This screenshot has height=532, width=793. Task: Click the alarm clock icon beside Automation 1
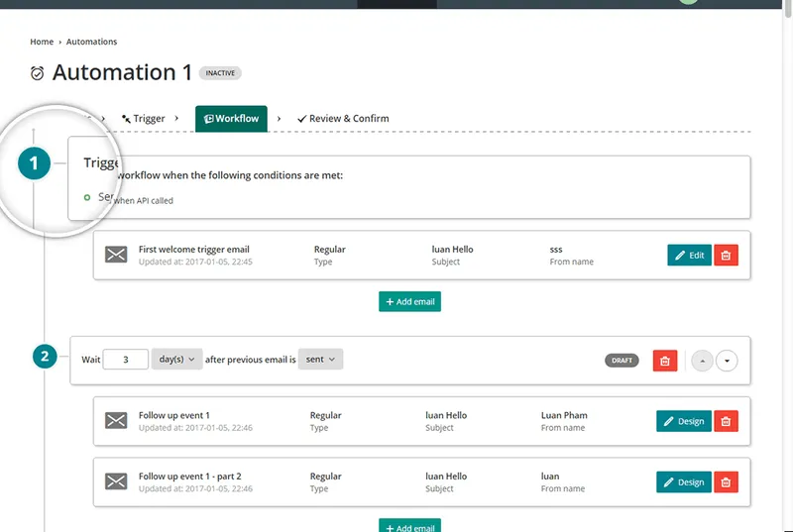37,73
